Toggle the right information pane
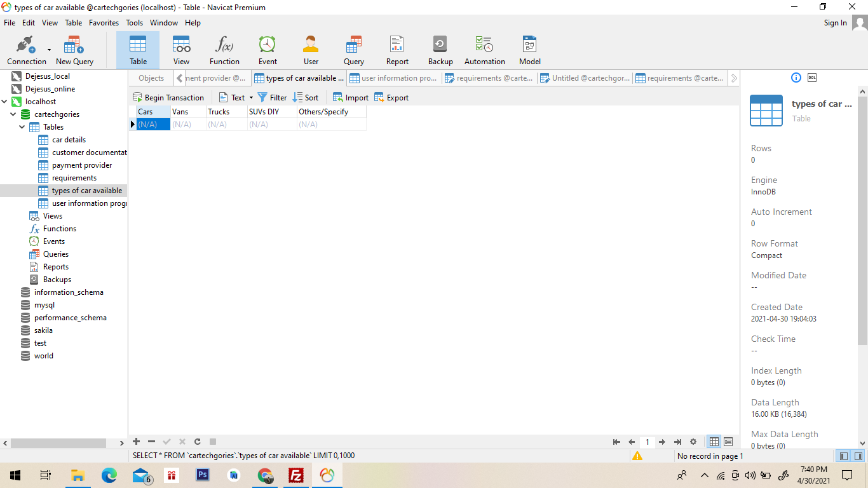 coord(858,456)
